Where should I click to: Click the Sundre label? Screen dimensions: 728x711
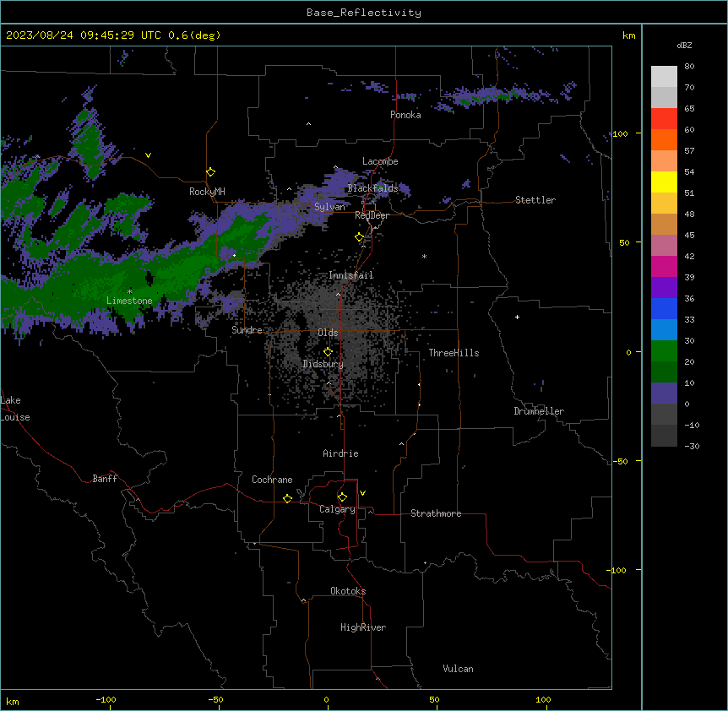247,330
